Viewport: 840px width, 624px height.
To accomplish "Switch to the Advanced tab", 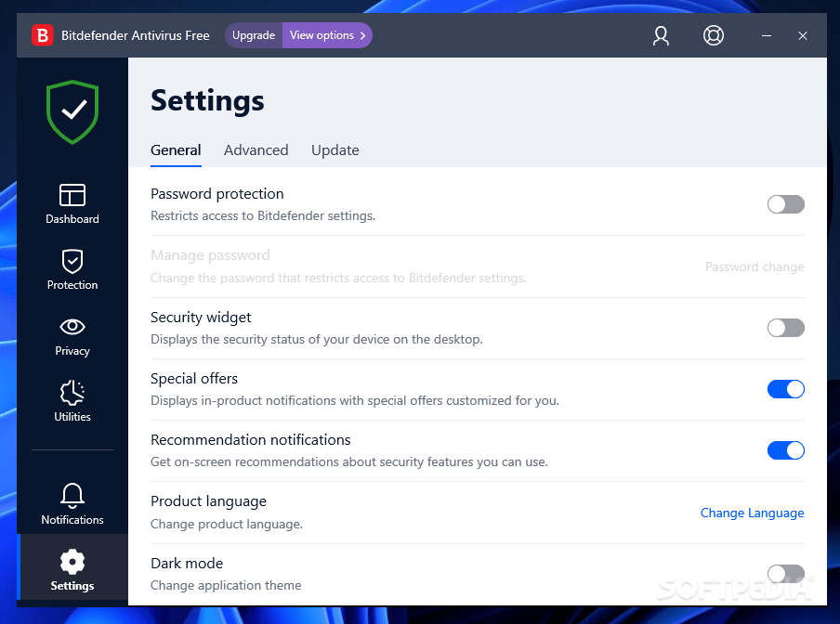I will coord(256,149).
